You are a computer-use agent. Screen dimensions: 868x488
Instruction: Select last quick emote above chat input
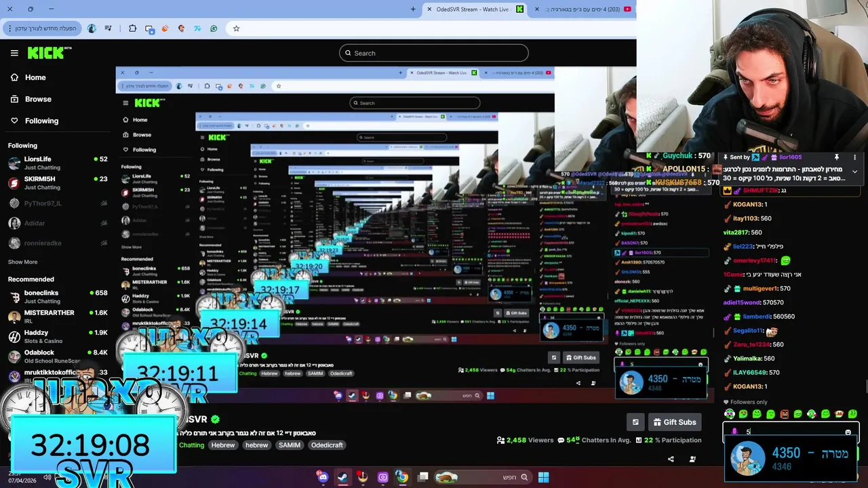tap(852, 413)
